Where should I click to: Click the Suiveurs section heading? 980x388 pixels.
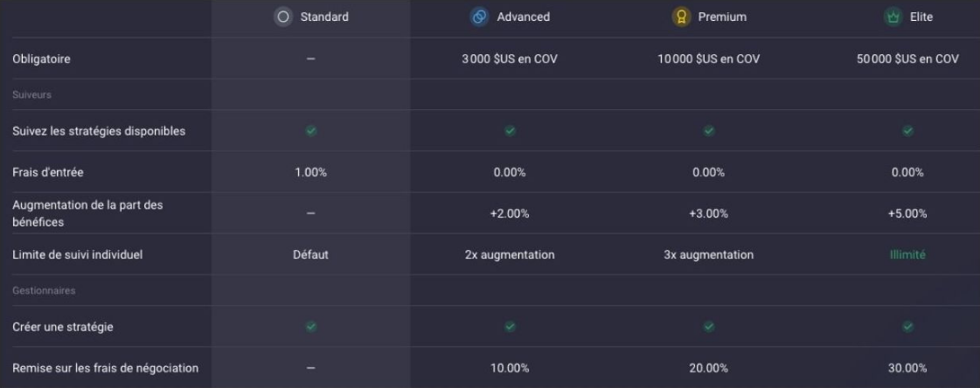tap(31, 94)
